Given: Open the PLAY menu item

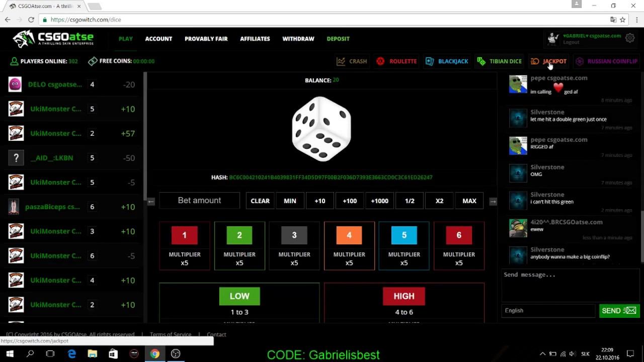Looking at the screenshot, I should pos(126,39).
